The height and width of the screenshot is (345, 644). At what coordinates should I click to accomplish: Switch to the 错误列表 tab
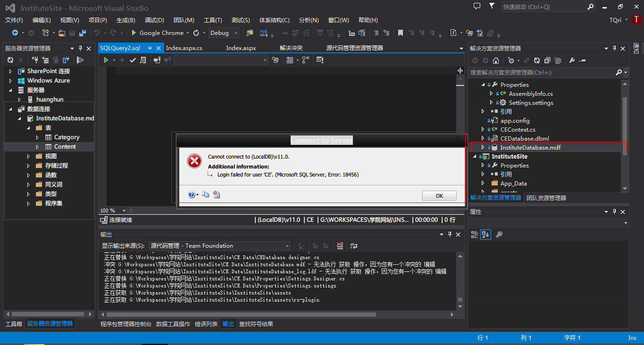(x=207, y=324)
